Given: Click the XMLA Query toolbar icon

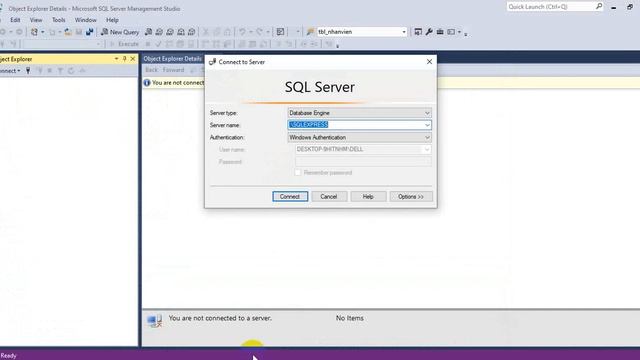Looking at the screenshot, I should [180, 32].
